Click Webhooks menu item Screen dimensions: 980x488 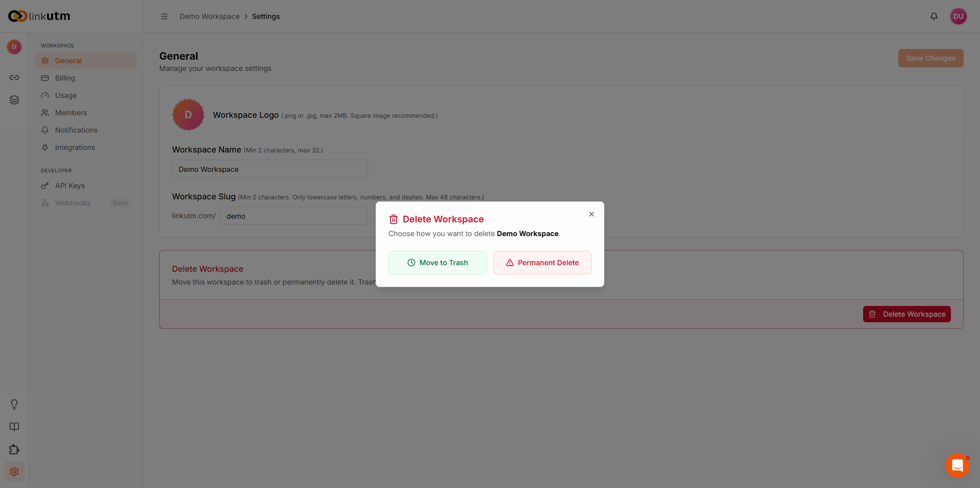[86, 203]
